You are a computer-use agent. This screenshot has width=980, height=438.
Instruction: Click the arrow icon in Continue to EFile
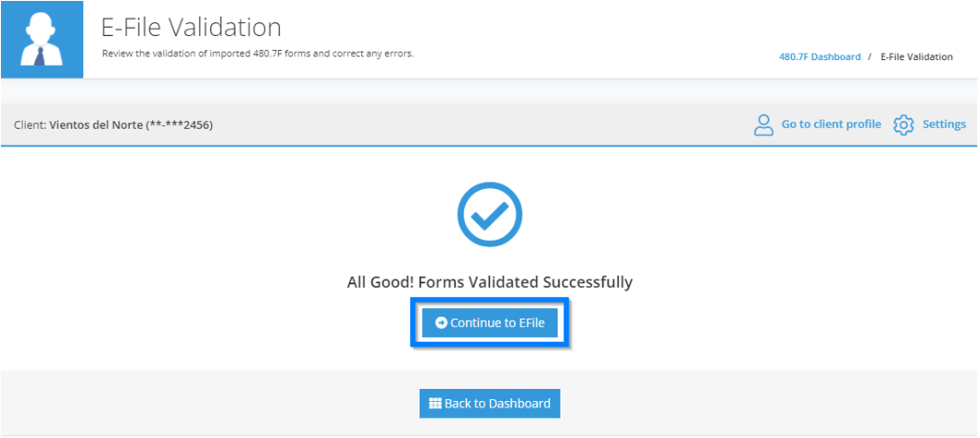point(441,323)
